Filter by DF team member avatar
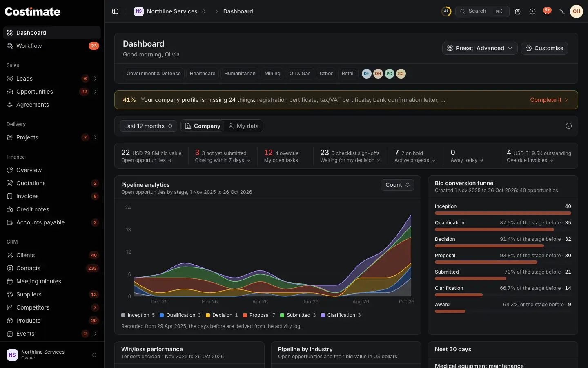The height and width of the screenshot is (368, 588). click(x=367, y=74)
